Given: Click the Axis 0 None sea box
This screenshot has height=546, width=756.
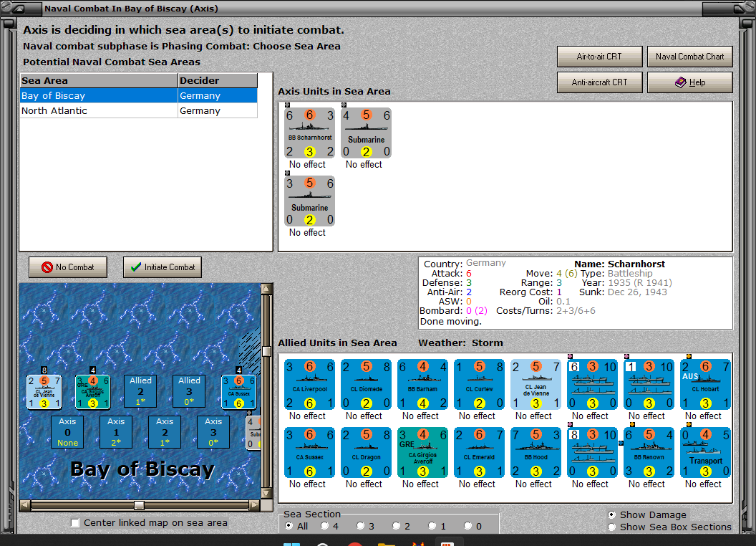Looking at the screenshot, I should [x=67, y=432].
